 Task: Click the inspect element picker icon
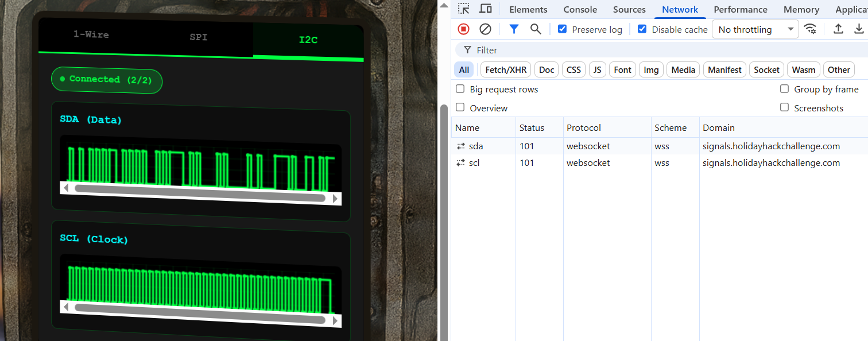pos(464,9)
